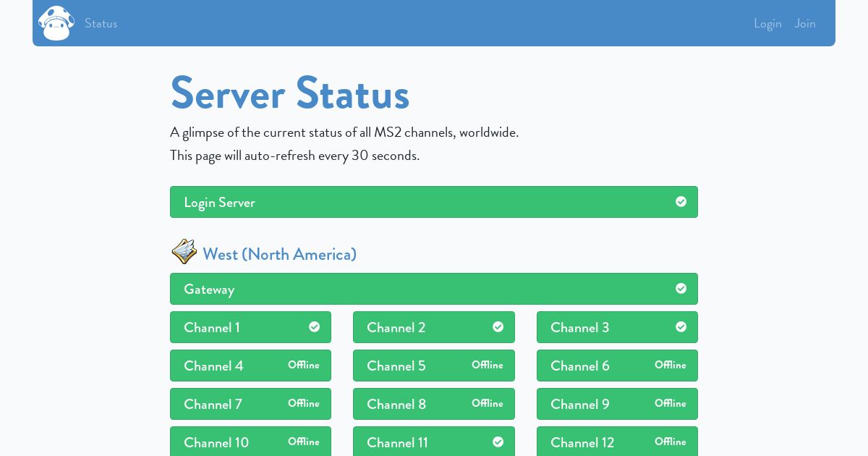Click Offline text on Channel 12
This screenshot has height=456, width=868.
[x=671, y=442]
